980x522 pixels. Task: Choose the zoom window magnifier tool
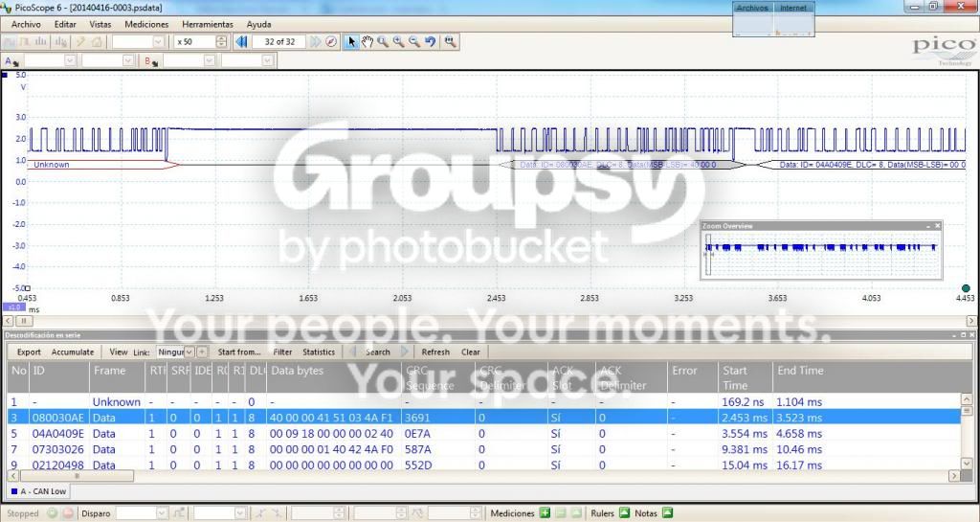(383, 42)
